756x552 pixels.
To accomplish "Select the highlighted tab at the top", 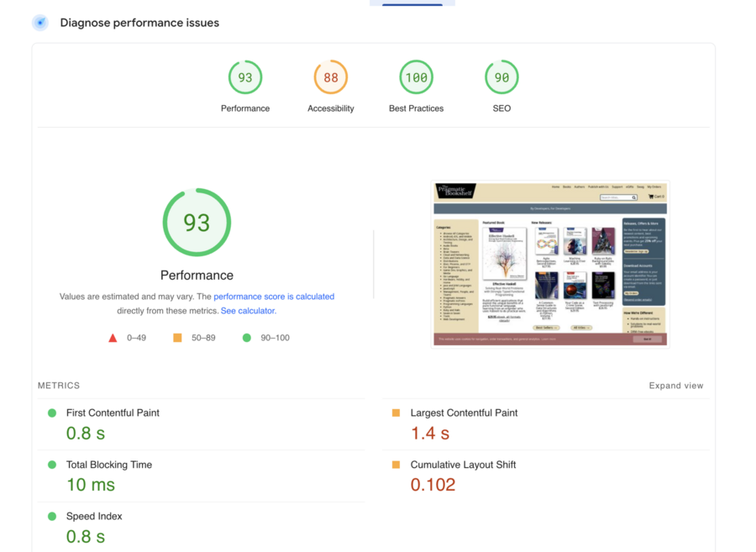I will click(412, 3).
